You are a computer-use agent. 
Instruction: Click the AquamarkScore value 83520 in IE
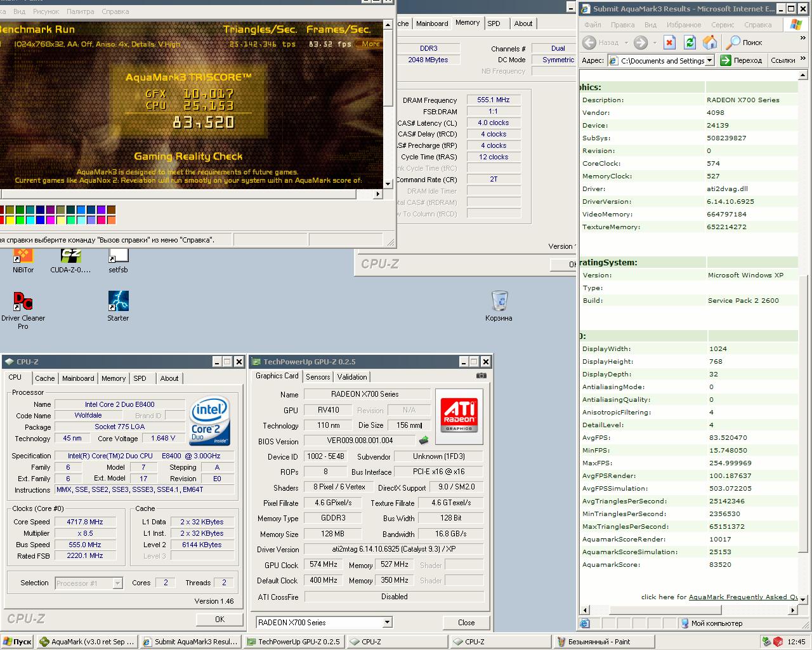[x=720, y=564]
